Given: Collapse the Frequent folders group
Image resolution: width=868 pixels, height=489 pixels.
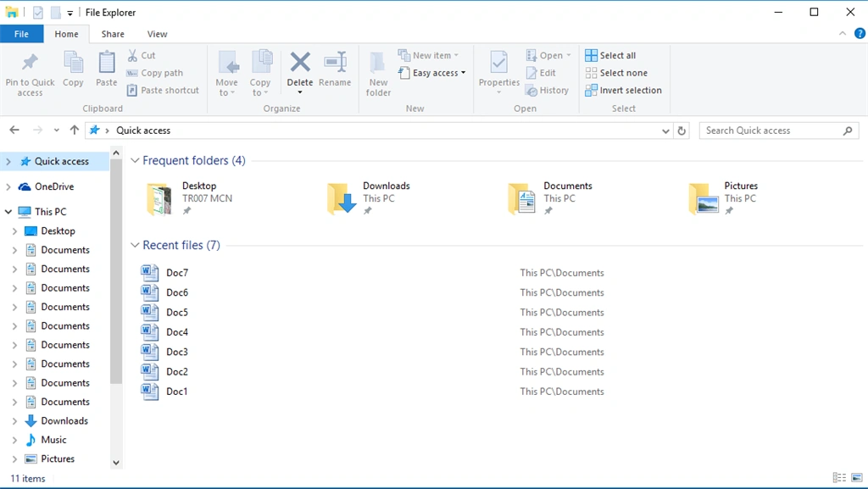Looking at the screenshot, I should click(x=135, y=160).
